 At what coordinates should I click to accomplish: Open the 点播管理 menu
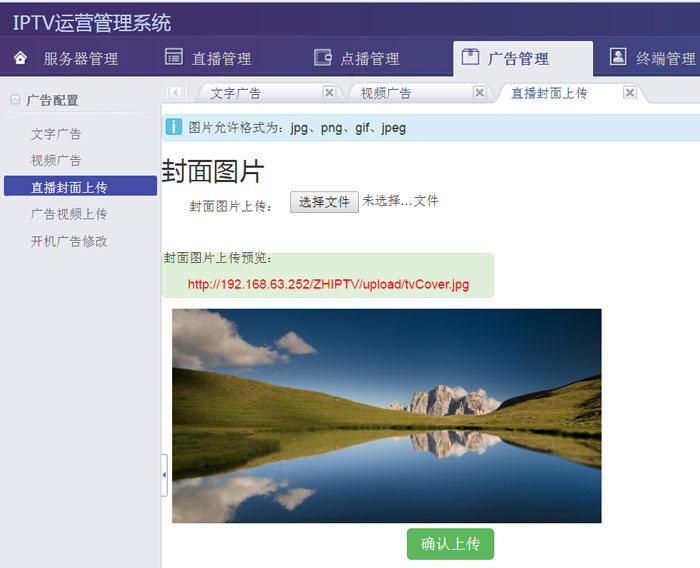370,59
